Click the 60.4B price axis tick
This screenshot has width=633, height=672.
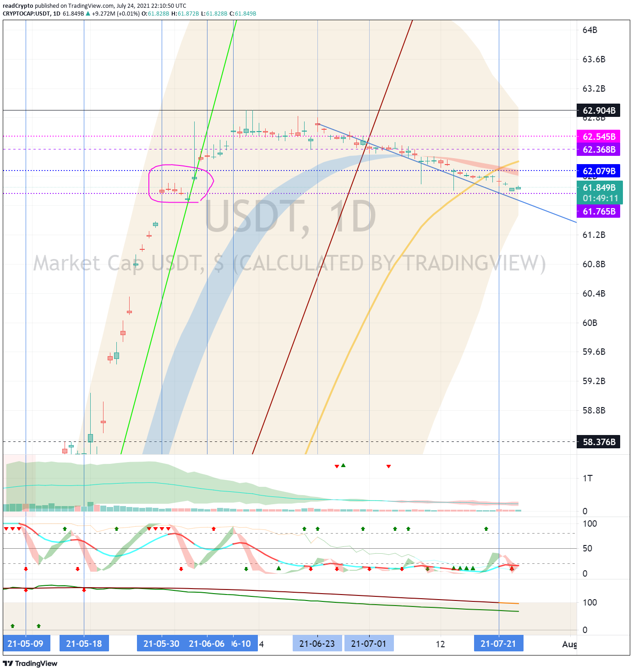pyautogui.click(x=594, y=293)
